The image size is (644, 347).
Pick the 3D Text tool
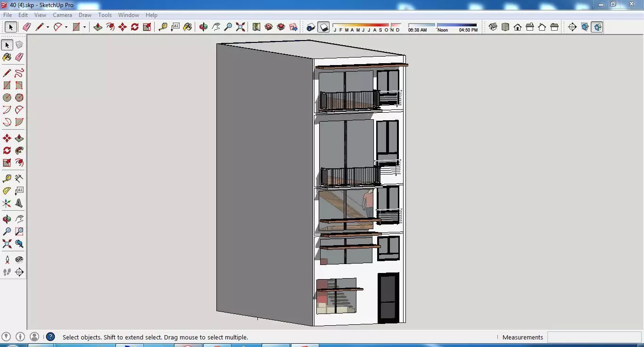point(19,203)
